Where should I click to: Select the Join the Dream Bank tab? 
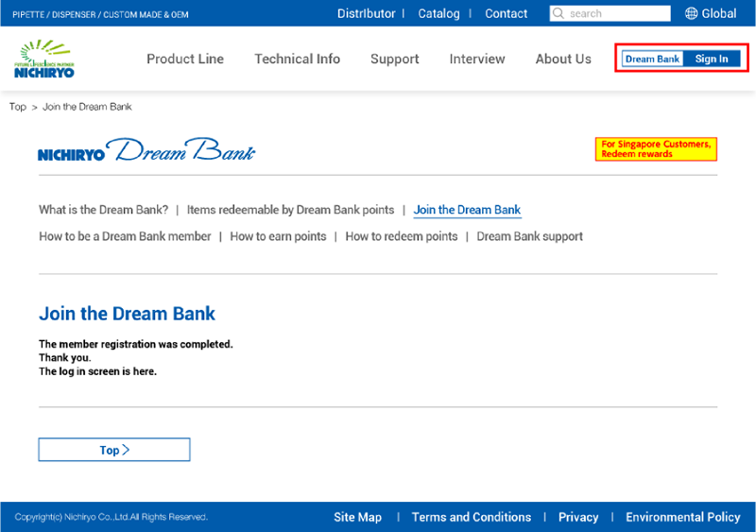pyautogui.click(x=467, y=210)
